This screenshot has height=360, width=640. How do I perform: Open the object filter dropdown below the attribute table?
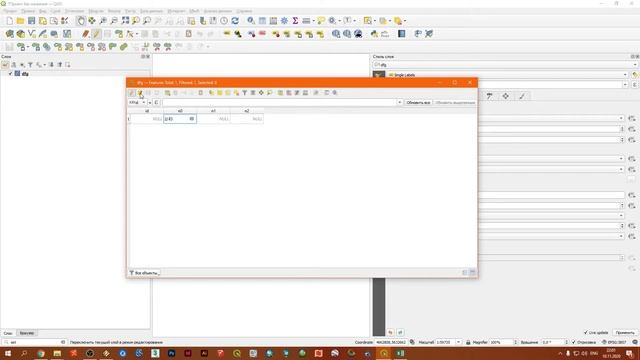pos(144,273)
